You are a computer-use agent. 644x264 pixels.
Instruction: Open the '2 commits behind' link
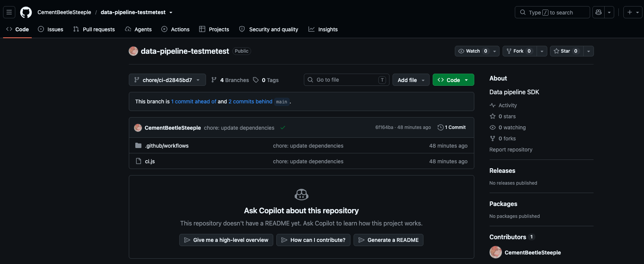tap(250, 101)
